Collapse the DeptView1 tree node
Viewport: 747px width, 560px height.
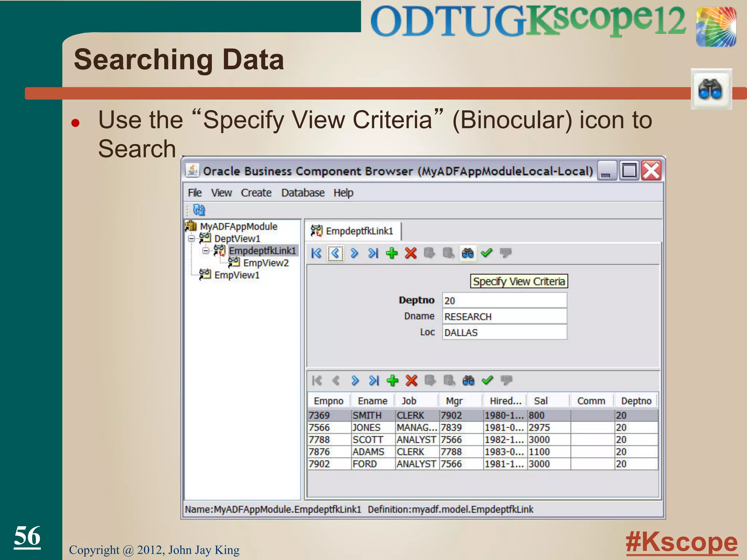pos(191,239)
